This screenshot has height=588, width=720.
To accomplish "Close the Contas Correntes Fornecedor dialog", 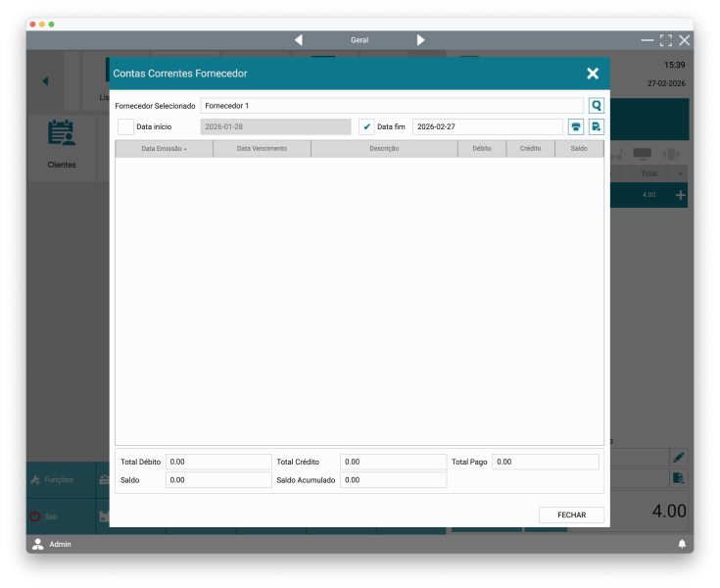I will (592, 73).
